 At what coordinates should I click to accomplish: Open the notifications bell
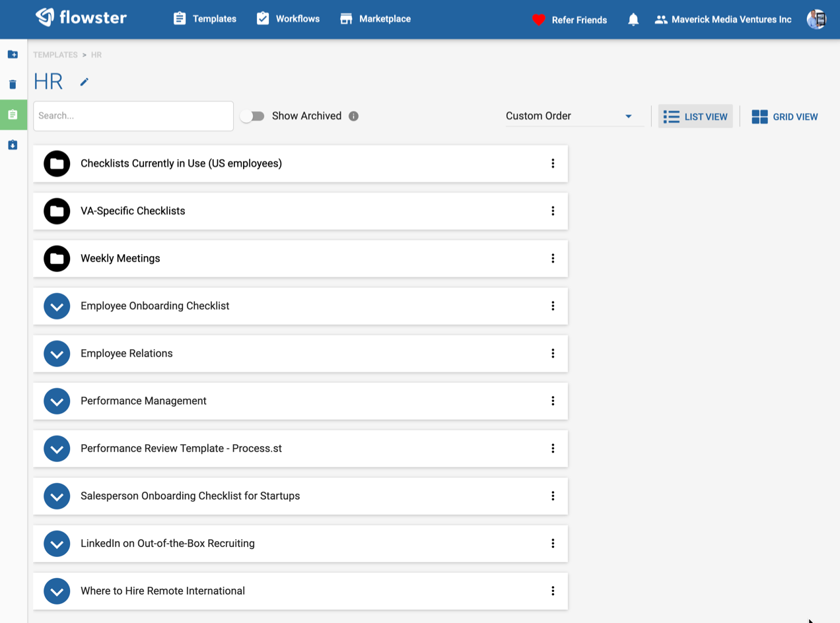click(633, 20)
